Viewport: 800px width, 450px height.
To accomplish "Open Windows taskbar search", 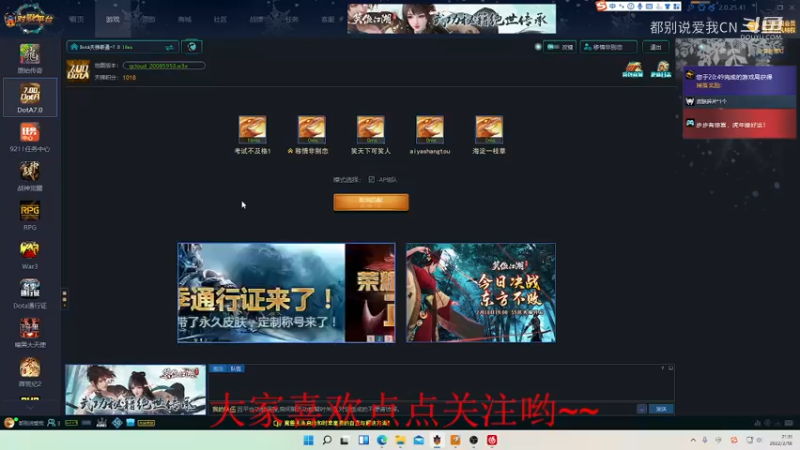I will (327, 440).
